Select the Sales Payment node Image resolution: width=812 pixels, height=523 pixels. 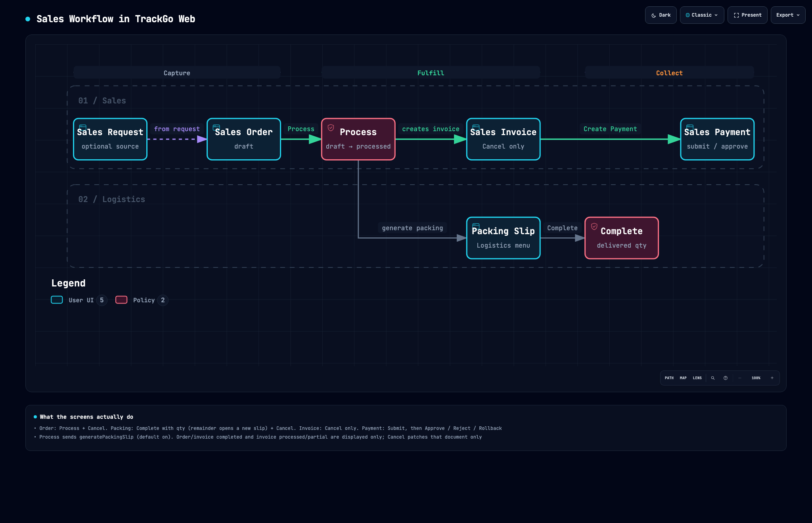717,139
